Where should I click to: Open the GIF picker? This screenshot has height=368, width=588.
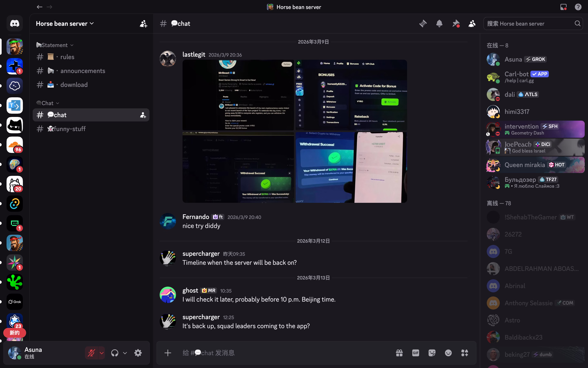(x=415, y=353)
